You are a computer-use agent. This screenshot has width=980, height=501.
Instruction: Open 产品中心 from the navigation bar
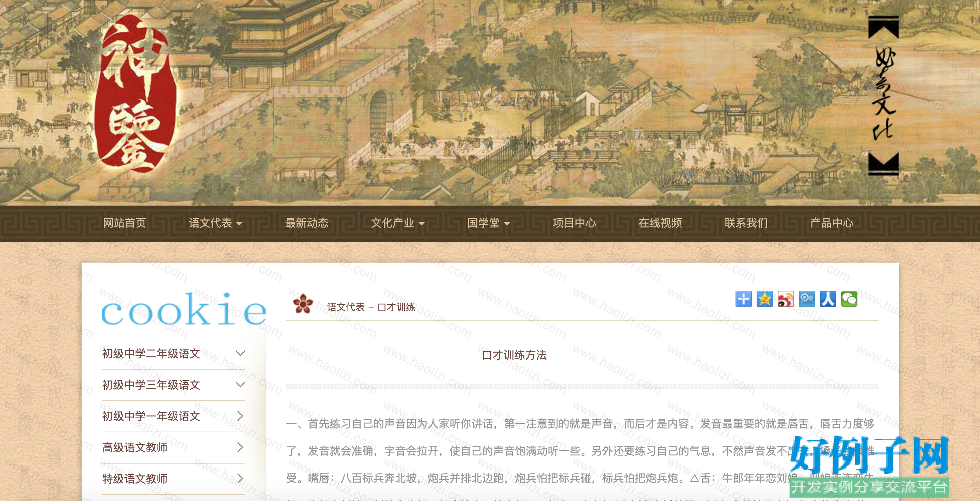coord(832,223)
